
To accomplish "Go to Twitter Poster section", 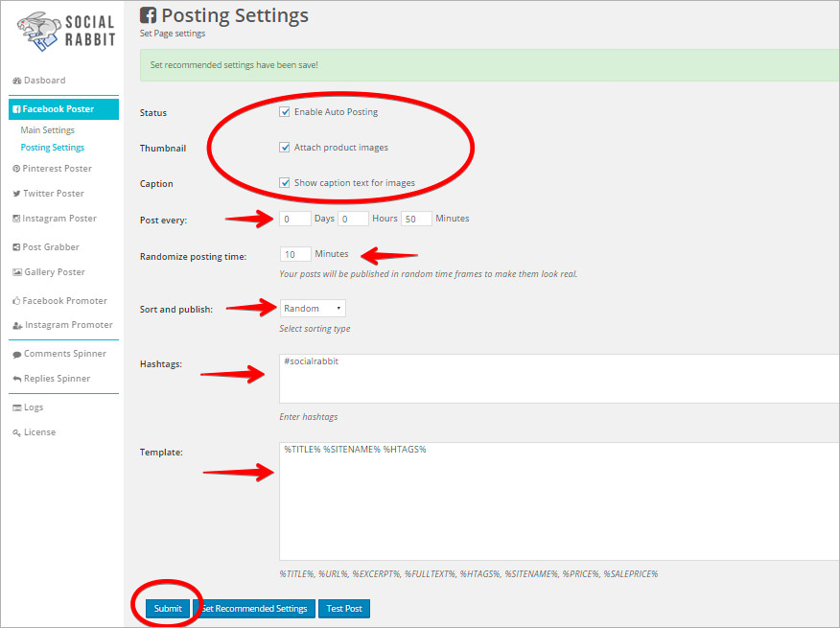I will [x=48, y=194].
